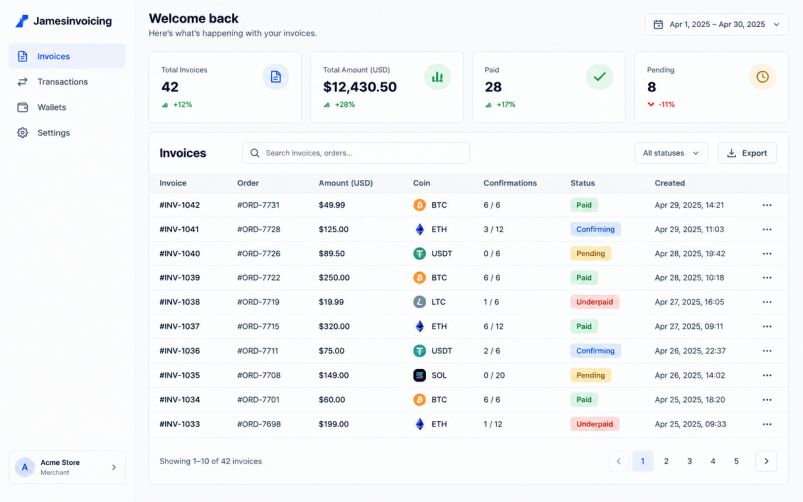Click order #ORD-7728

tap(259, 229)
